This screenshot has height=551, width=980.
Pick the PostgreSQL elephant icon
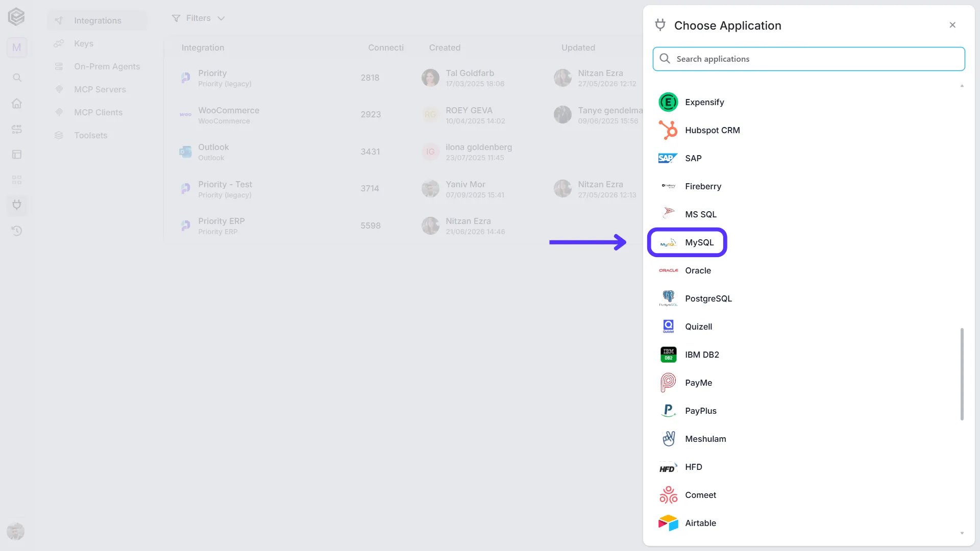[668, 298]
